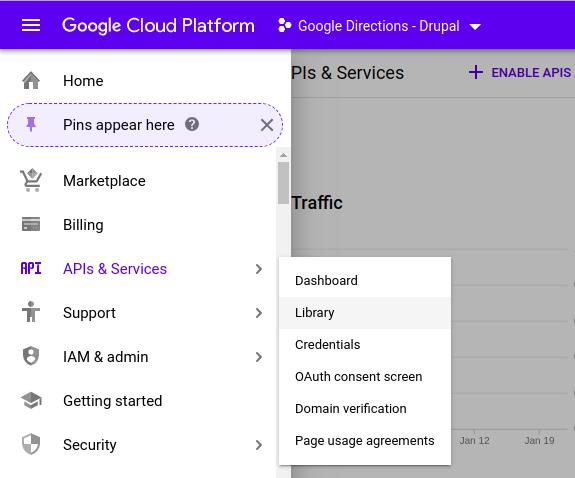This screenshot has width=575, height=478.
Task: Click the Security label in sidebar
Action: click(x=90, y=445)
